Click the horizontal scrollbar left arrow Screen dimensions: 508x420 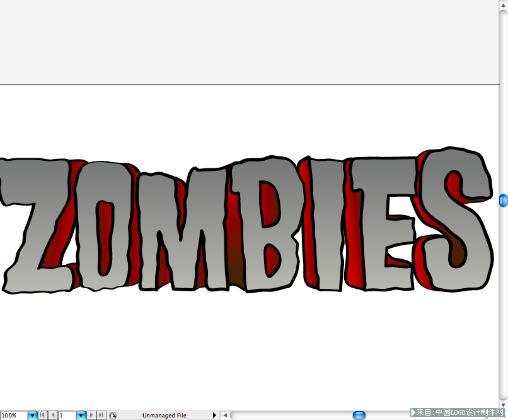point(225,415)
